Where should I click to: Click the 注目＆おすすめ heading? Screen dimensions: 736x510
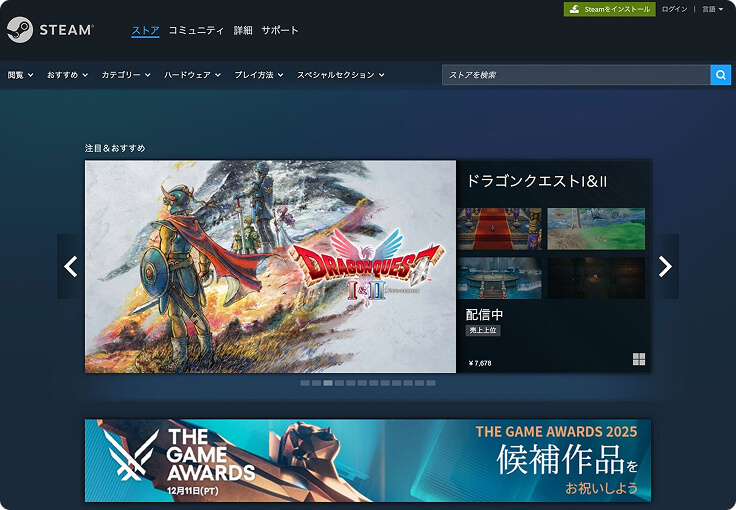coord(115,148)
